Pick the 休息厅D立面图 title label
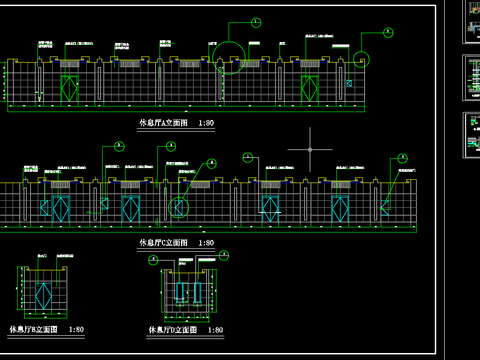 (173, 330)
